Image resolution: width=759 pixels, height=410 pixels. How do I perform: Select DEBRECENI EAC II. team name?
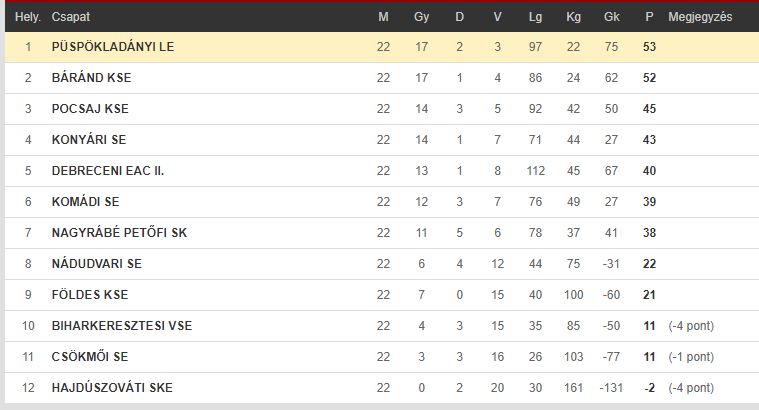[x=108, y=170]
